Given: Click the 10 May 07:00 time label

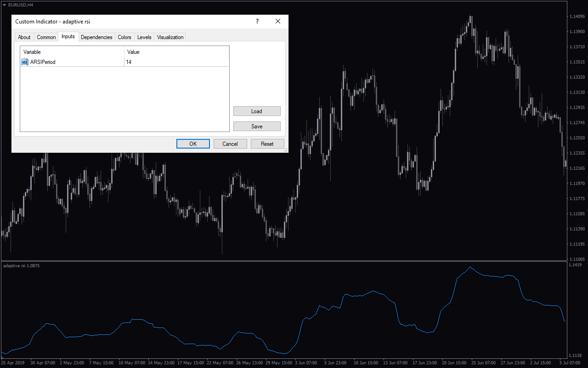Looking at the screenshot, I should 132,362.
